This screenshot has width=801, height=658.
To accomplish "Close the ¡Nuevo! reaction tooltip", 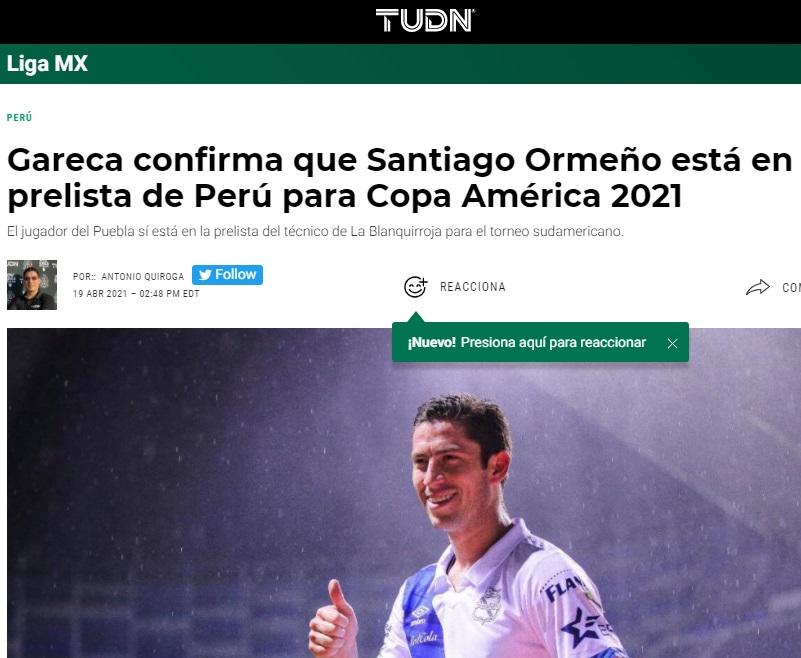I will 672,343.
